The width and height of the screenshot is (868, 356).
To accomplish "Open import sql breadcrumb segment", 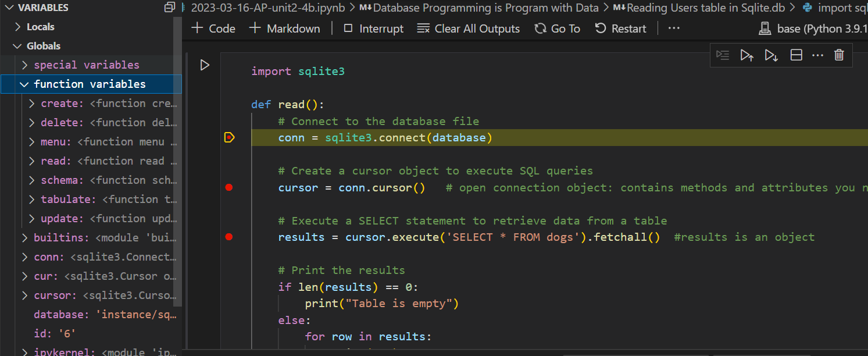I will (x=834, y=8).
